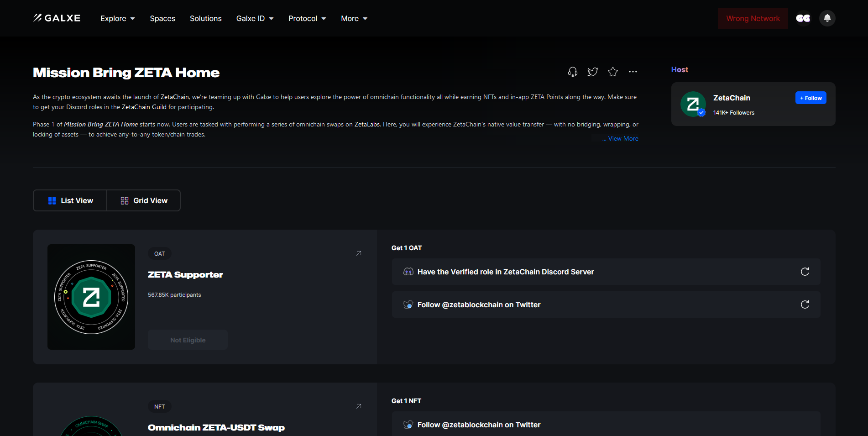The image size is (868, 436).
Task: Follow the ZetaChain host
Action: (810, 98)
